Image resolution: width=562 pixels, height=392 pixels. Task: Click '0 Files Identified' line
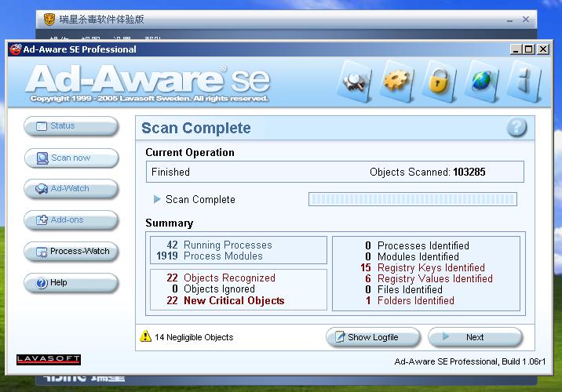point(403,289)
